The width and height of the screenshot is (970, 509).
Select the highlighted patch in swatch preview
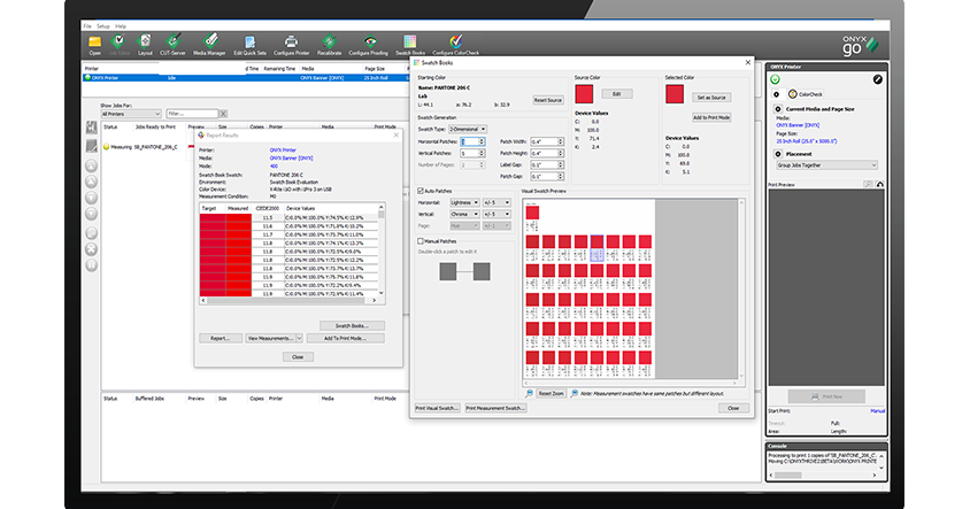tap(597, 248)
